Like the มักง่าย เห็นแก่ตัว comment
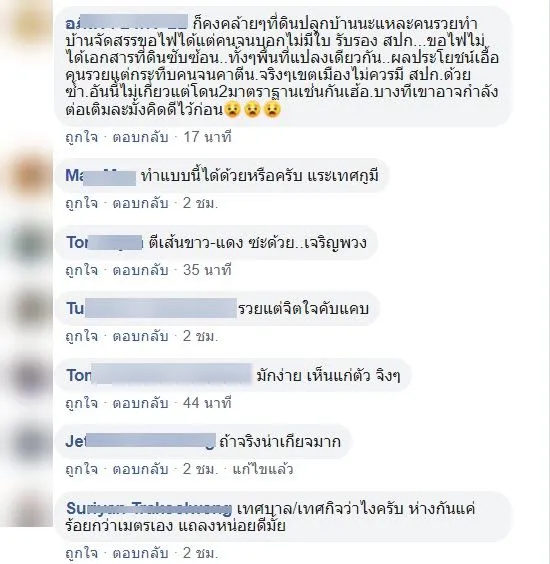550x564 pixels. [82, 403]
